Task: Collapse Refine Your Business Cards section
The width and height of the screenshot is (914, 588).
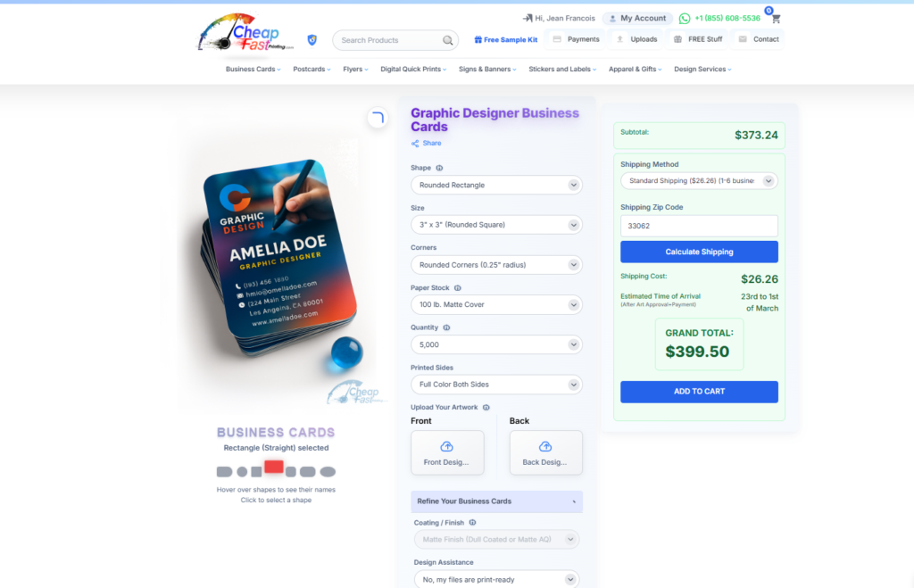Action: point(496,501)
